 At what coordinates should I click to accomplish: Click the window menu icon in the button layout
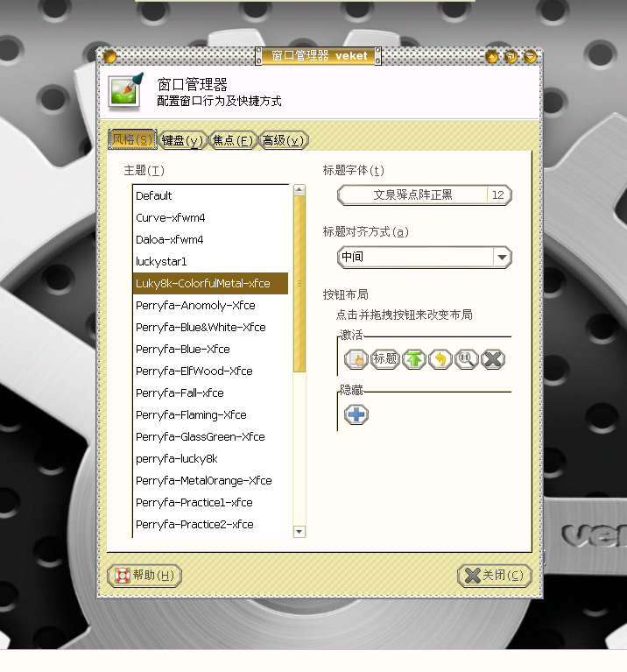point(356,358)
